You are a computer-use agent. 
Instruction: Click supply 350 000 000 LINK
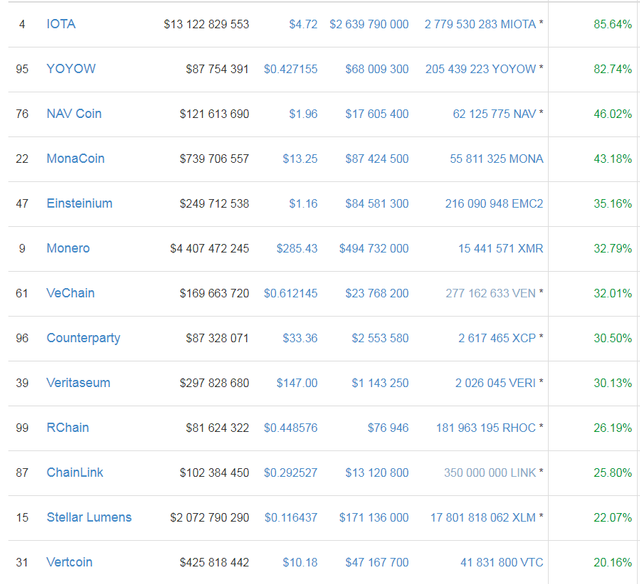(x=490, y=473)
